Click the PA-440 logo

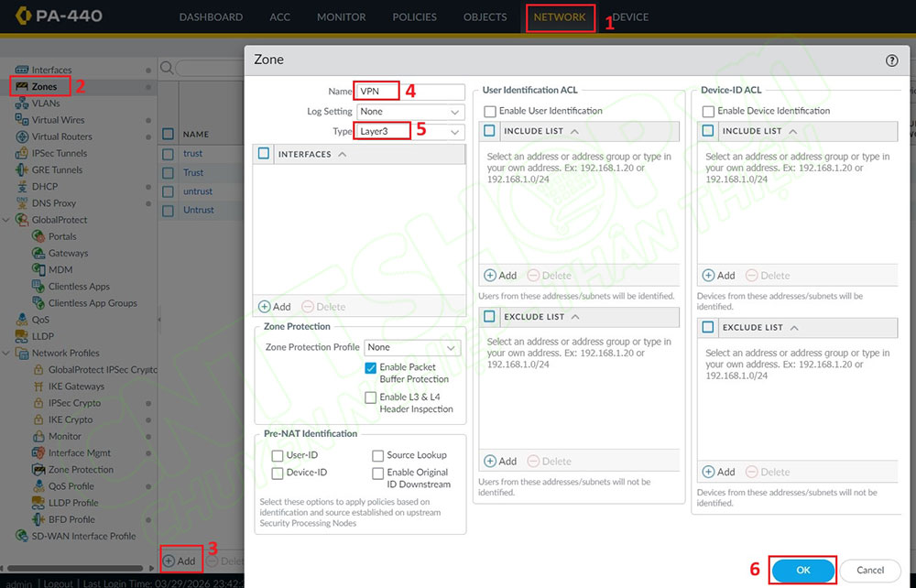[x=59, y=16]
